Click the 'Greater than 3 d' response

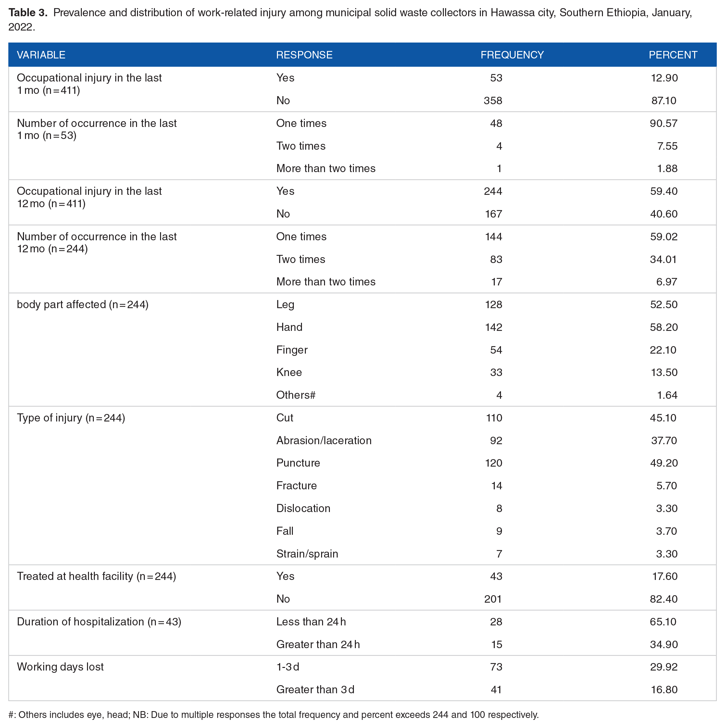315,690
